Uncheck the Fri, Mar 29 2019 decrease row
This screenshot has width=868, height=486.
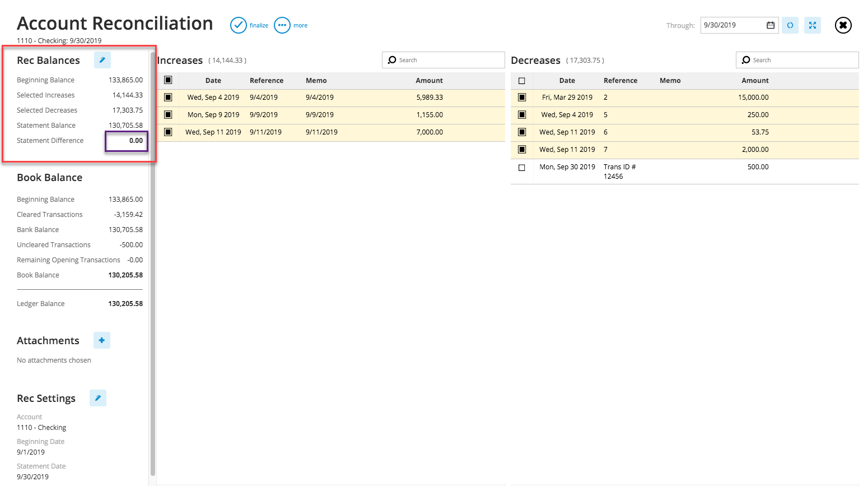tap(522, 98)
